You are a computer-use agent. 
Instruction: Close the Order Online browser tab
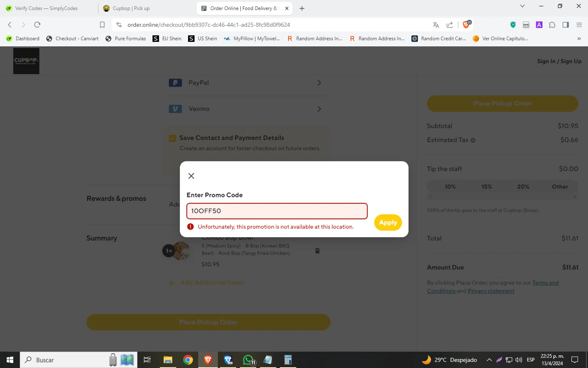[x=287, y=8]
